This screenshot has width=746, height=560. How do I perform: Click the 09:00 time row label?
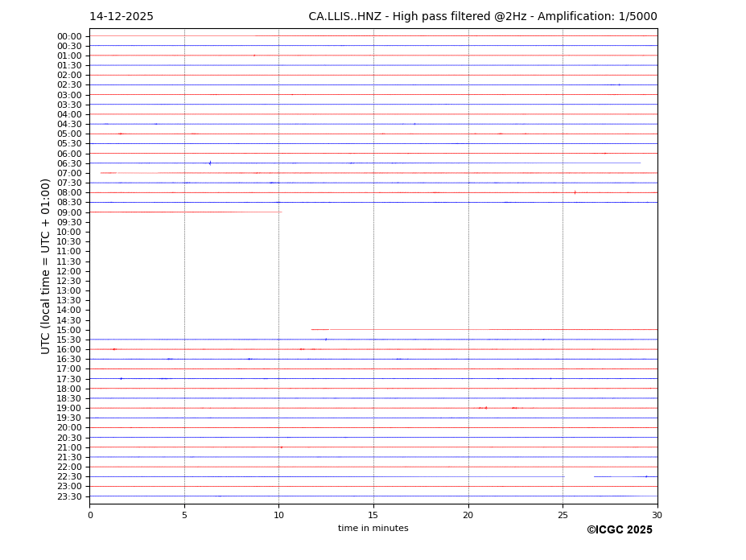click(68, 212)
